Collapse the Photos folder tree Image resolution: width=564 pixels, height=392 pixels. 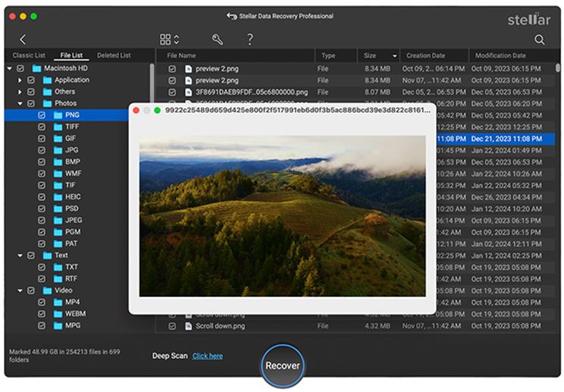tap(20, 103)
